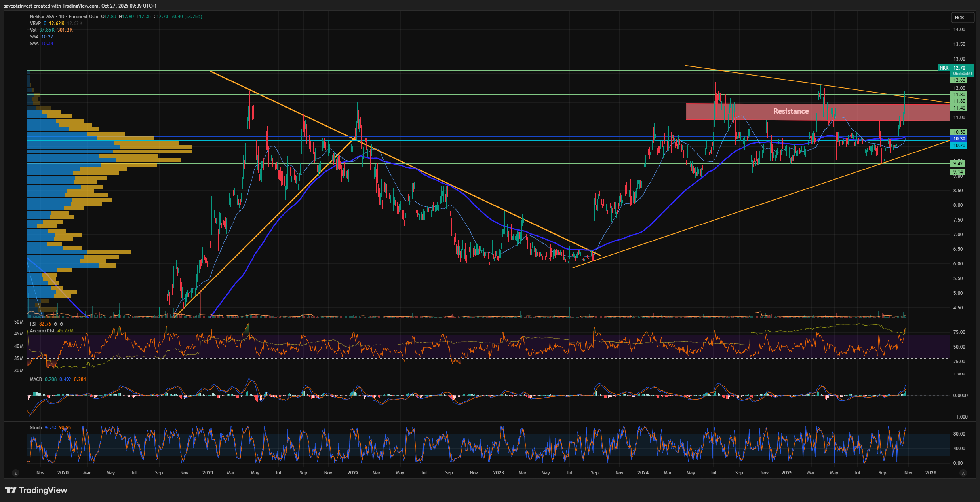This screenshot has height=502, width=980.
Task: Toggle the A auto-scale button
Action: click(963, 473)
